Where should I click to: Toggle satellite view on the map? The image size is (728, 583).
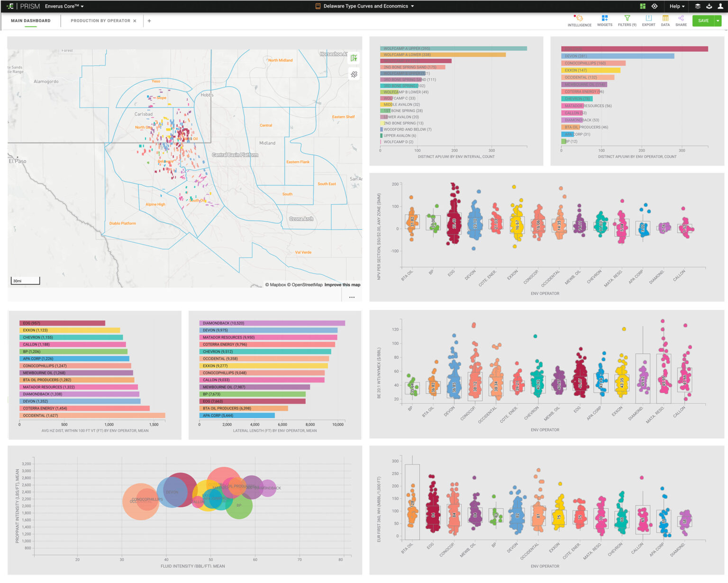pos(354,74)
